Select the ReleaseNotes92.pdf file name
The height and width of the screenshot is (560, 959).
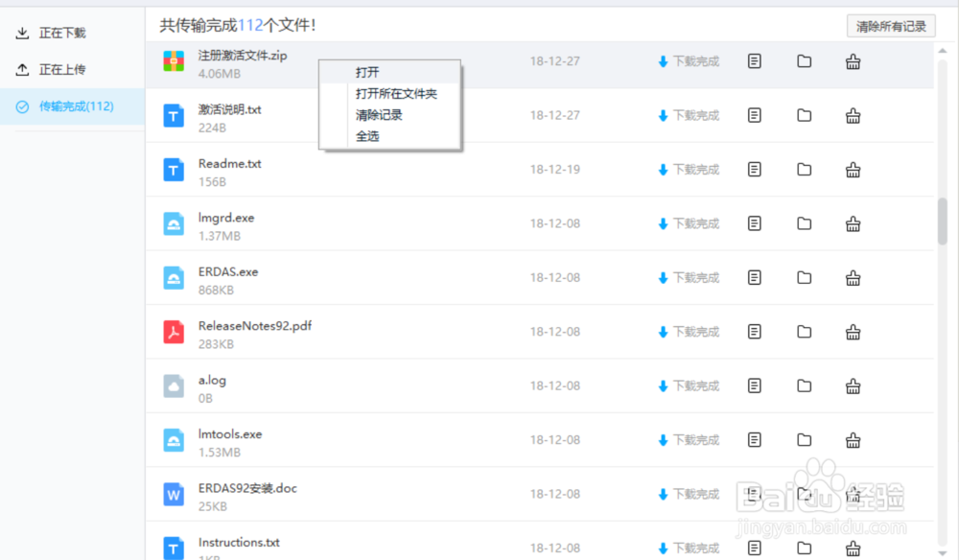point(254,326)
